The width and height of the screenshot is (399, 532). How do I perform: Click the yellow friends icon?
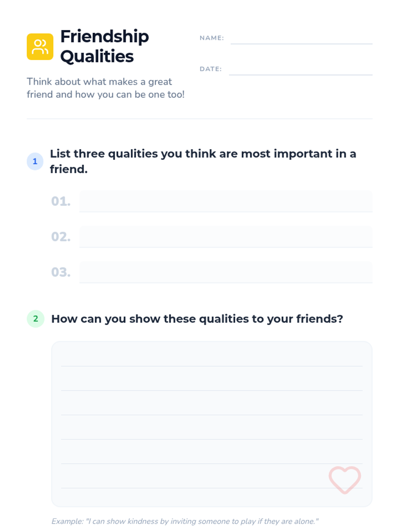pyautogui.click(x=40, y=47)
